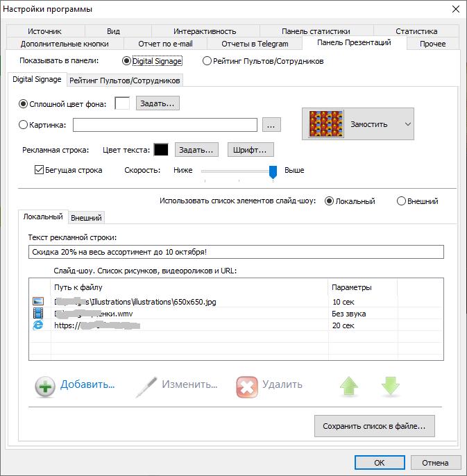The height and width of the screenshot is (476, 467).
Task: Select the Картинка radio button
Action: click(x=24, y=125)
